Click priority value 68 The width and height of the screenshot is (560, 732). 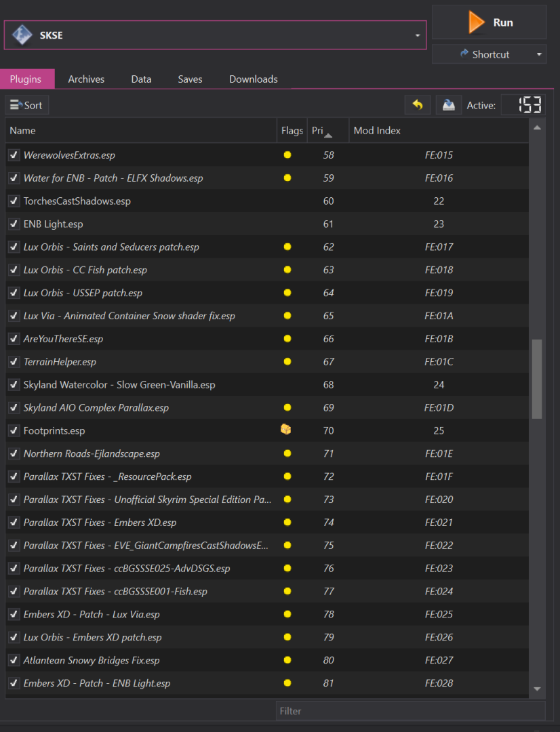[x=328, y=385]
